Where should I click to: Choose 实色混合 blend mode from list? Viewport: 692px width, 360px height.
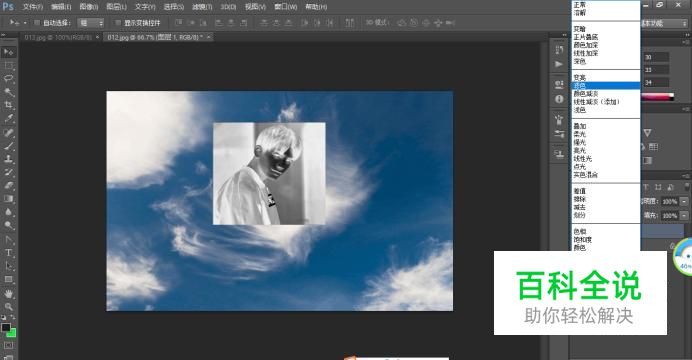click(x=606, y=175)
